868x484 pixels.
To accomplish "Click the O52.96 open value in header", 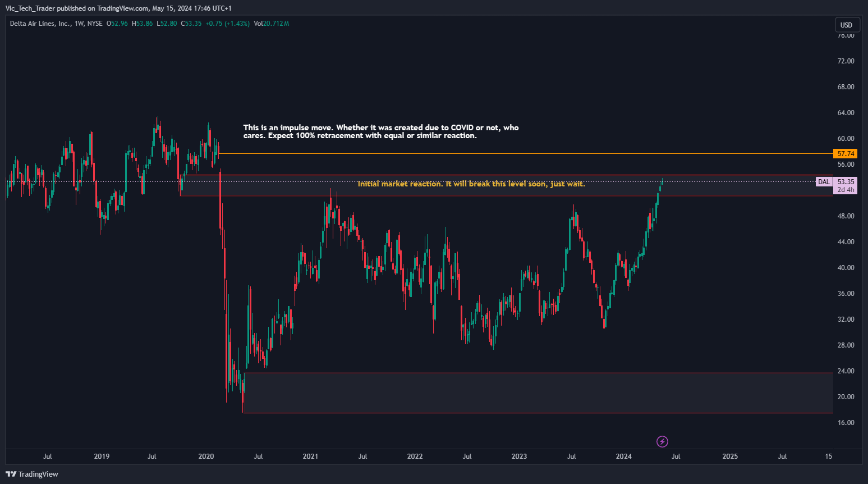I will pyautogui.click(x=117, y=24).
